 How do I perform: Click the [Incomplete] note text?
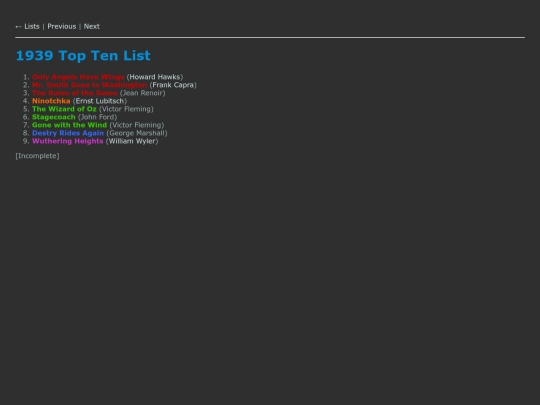coord(38,156)
